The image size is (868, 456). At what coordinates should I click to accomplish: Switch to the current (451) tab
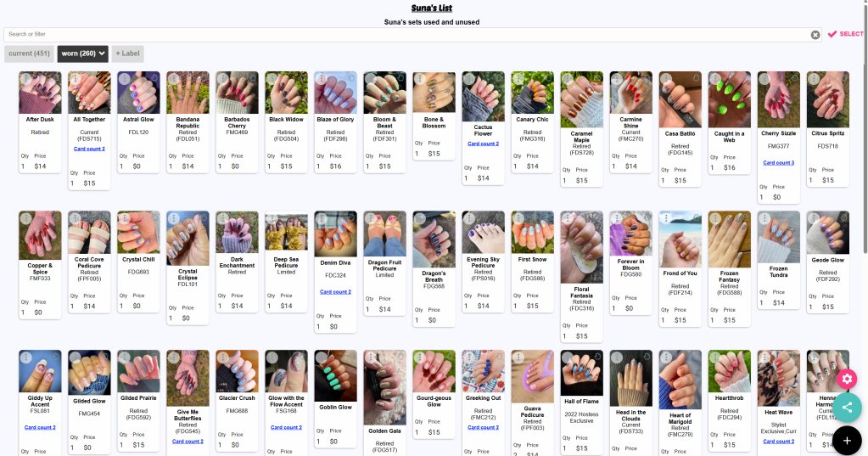(x=30, y=53)
